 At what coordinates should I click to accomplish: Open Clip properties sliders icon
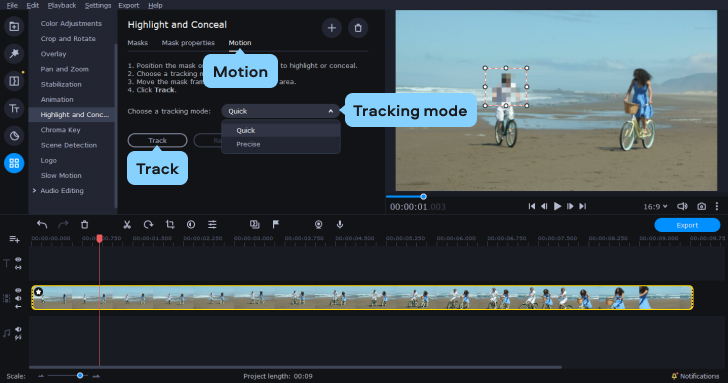point(212,225)
